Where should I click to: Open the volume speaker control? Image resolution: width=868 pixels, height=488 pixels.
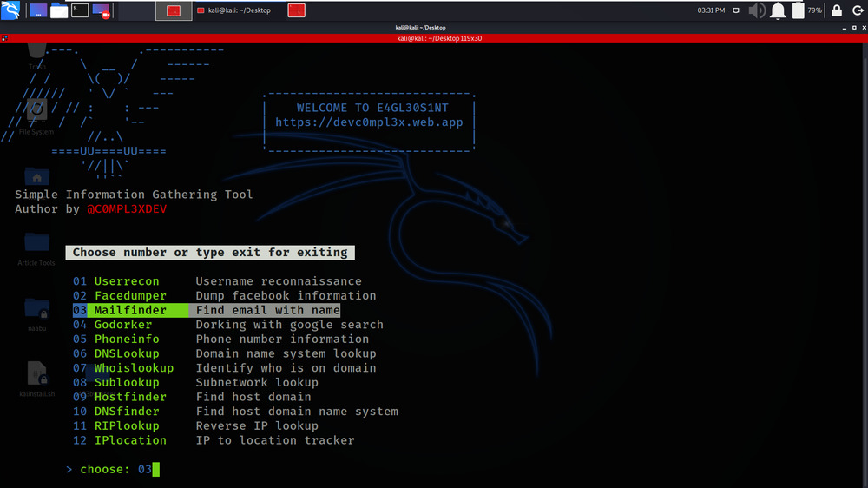[x=757, y=10]
